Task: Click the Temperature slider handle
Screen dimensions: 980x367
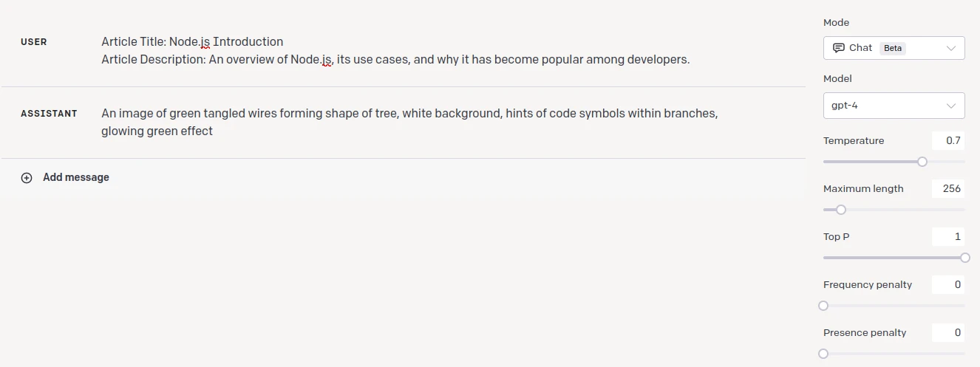Action: point(922,162)
